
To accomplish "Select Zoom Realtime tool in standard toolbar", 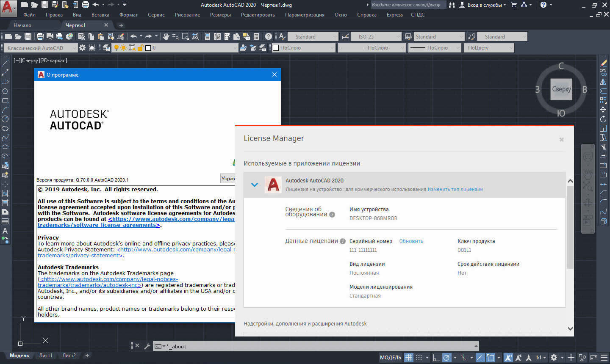I will click(x=175, y=36).
